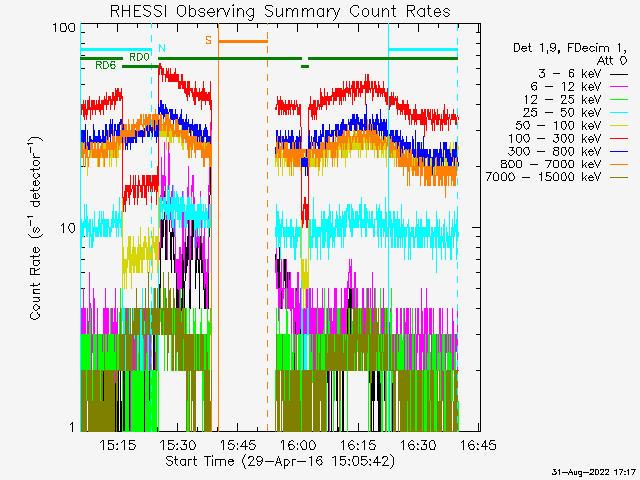640x480 pixels.
Task: Click the yellow line swatch for 50 - 100 keV
Action: coord(619,126)
